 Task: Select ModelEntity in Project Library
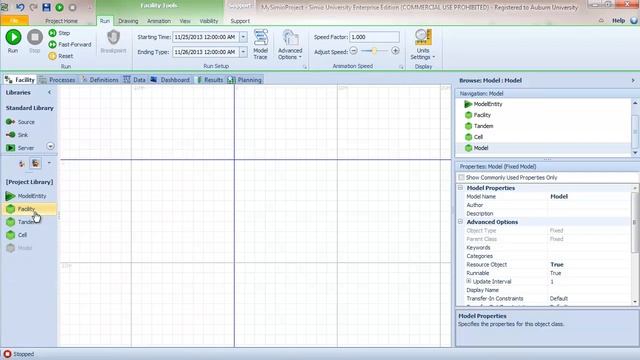26,196
